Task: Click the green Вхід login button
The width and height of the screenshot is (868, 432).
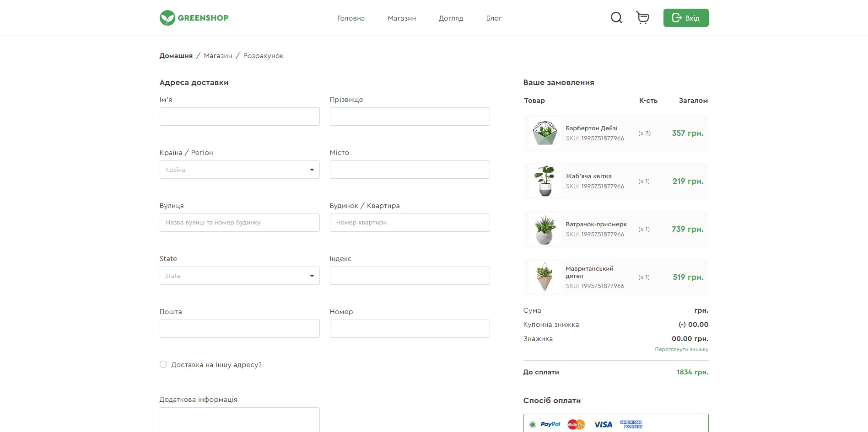Action: [686, 18]
